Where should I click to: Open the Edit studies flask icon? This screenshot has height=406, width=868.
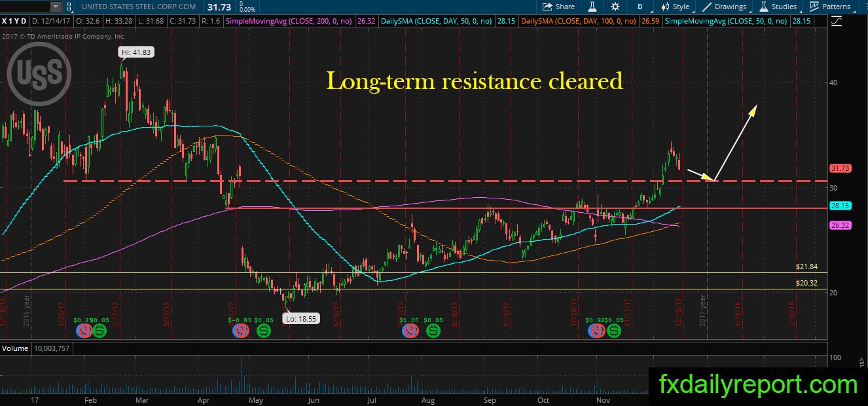pyautogui.click(x=592, y=7)
